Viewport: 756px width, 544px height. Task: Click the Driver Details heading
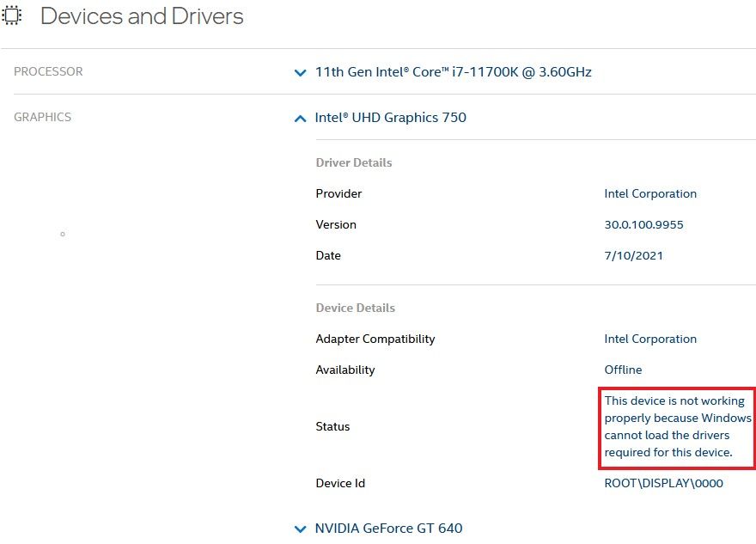(353, 162)
